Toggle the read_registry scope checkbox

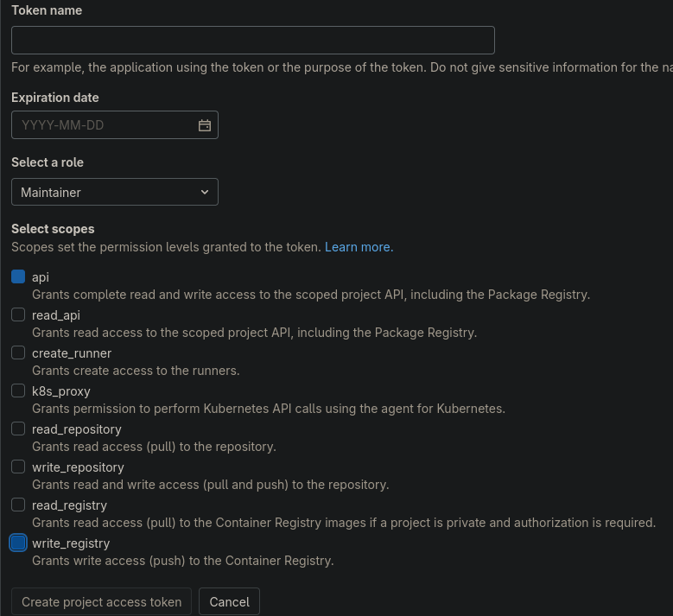point(18,505)
